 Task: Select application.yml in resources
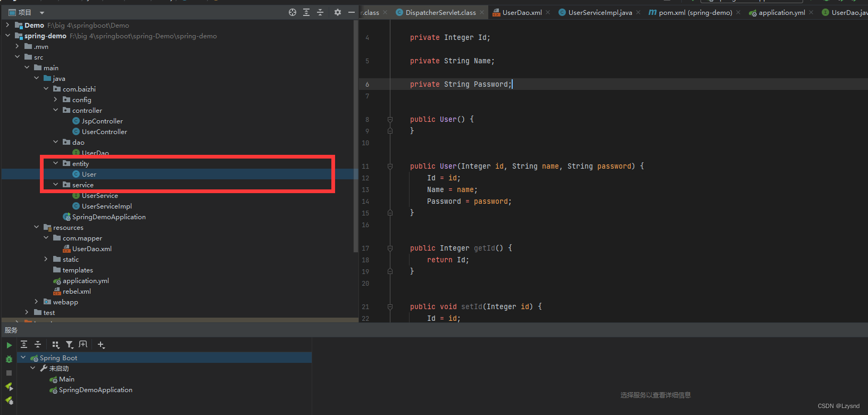tap(86, 281)
